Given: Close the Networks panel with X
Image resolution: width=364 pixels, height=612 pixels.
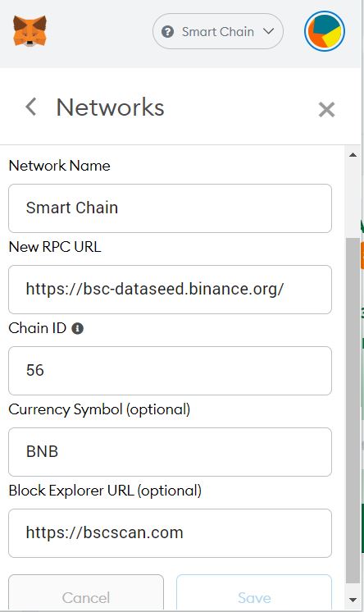Looking at the screenshot, I should click(326, 109).
